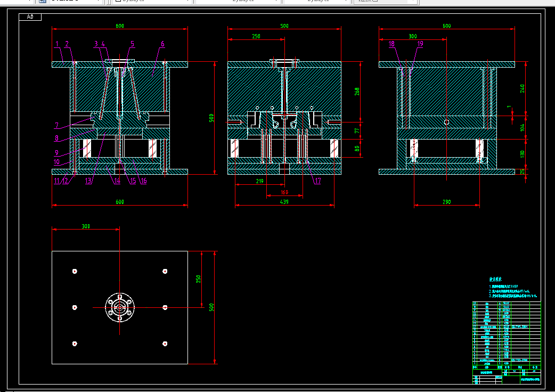The image size is (555, 392).
Task: Pick the 240 vertical dimension value
Action: (x=522, y=88)
